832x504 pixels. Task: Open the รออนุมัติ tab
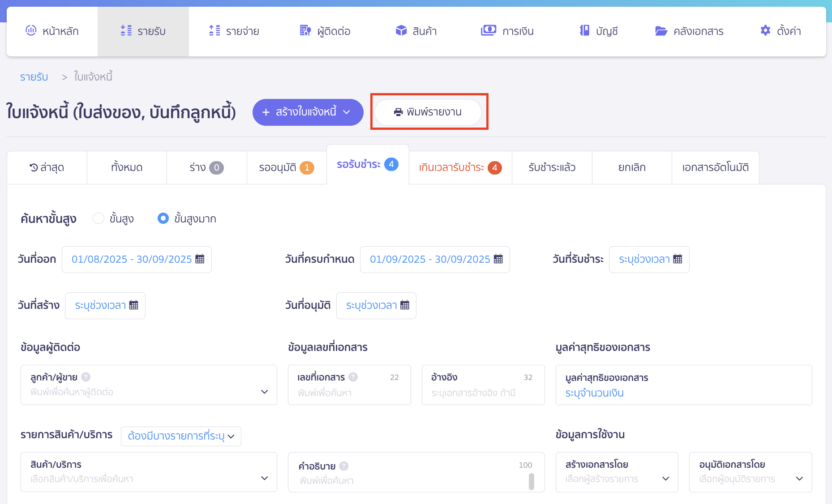[287, 167]
